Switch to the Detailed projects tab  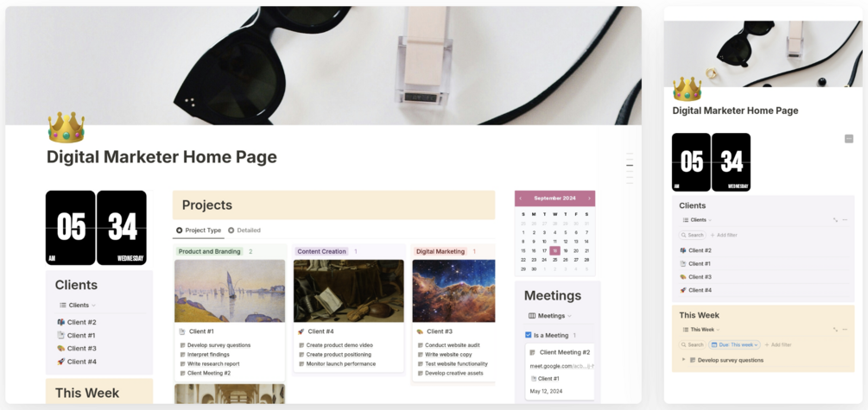(x=244, y=230)
